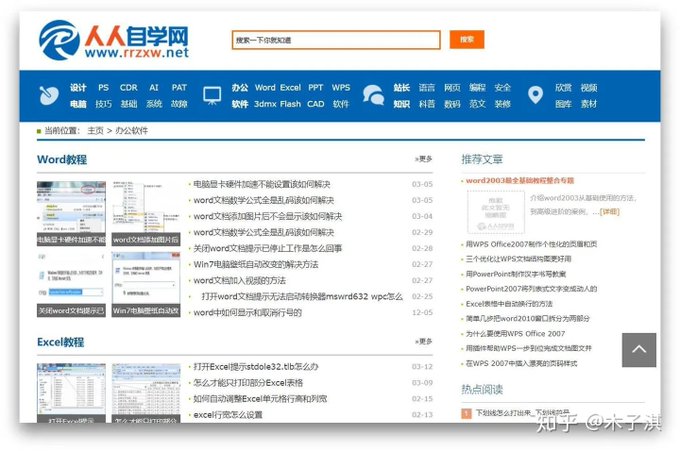Screen dimensions: 680x451
Task: Open the Excel教程 section heading
Action: click(60, 342)
